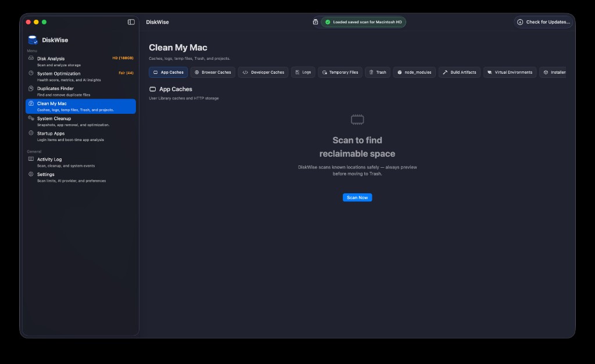Open the node_modules tab
The image size is (595, 364).
tap(414, 72)
